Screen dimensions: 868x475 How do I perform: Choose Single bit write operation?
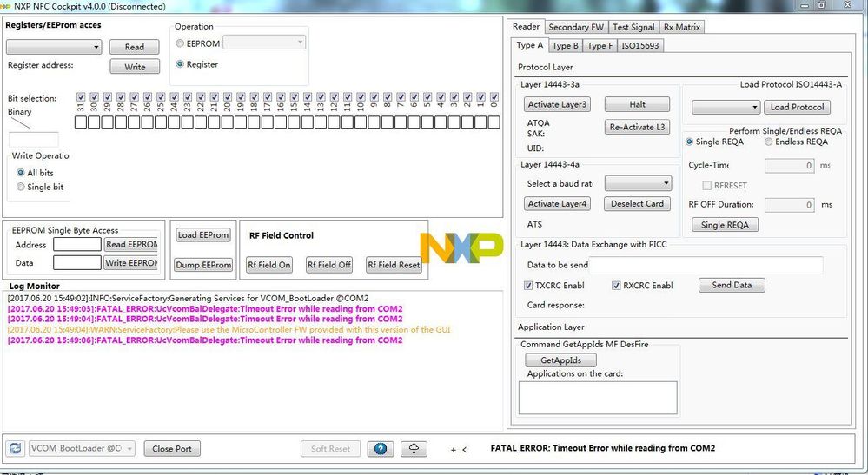pos(21,187)
